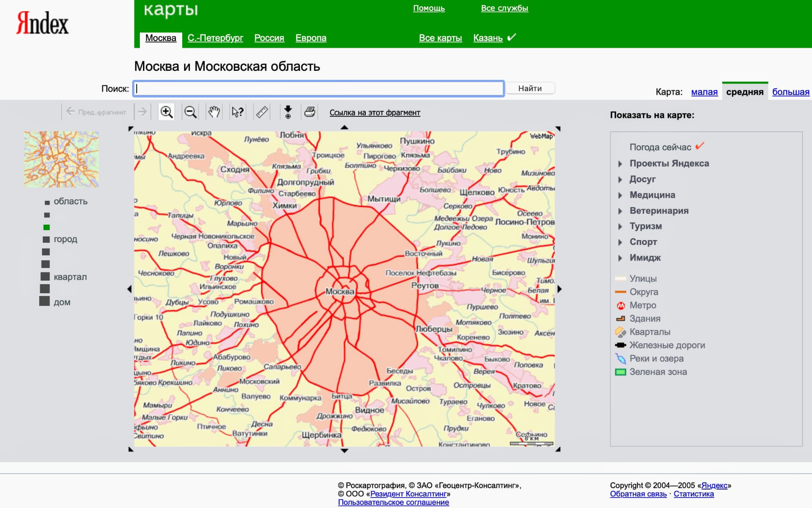Click the Найти search button
The height and width of the screenshot is (508, 812).
coord(530,88)
